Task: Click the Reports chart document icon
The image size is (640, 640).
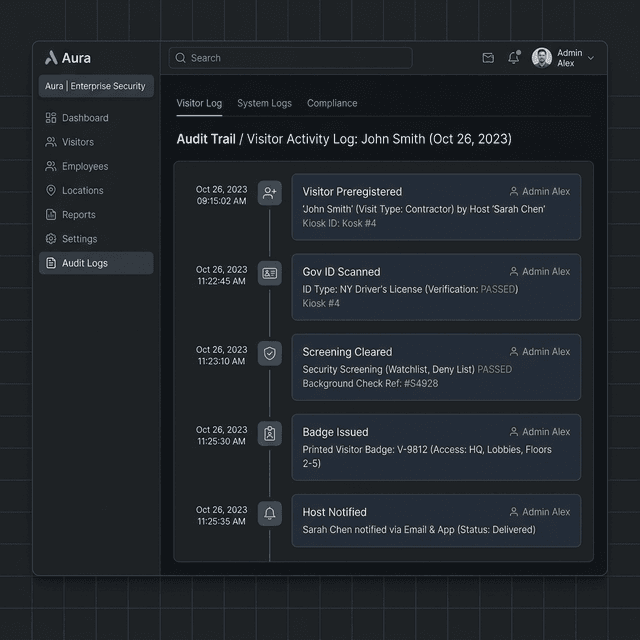Action: click(51, 215)
